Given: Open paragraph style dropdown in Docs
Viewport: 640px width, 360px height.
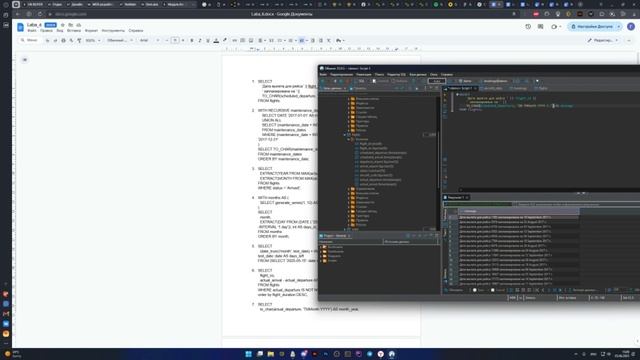Looking at the screenshot, I should [x=120, y=40].
